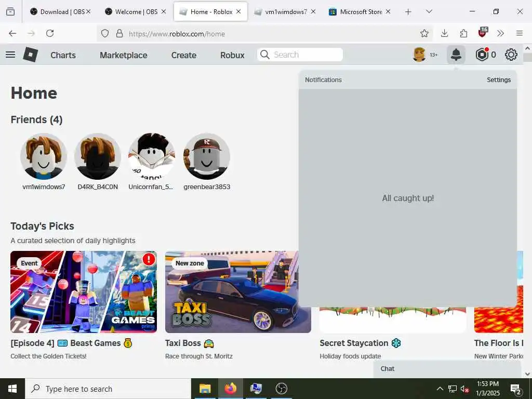Open friend greenbear3853's avatar
This screenshot has height=399, width=532.
pos(207,156)
